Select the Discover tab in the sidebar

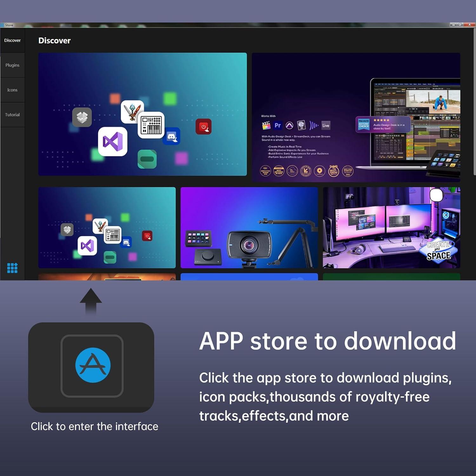12,40
